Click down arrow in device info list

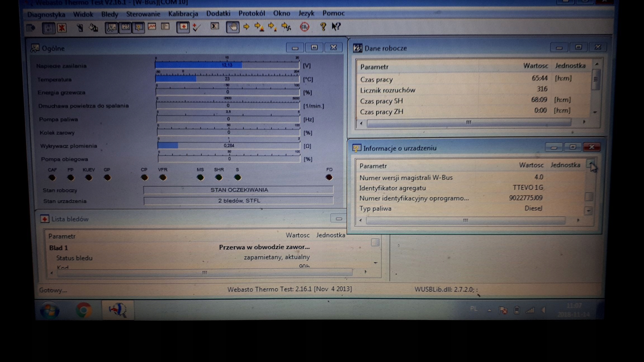click(x=588, y=211)
